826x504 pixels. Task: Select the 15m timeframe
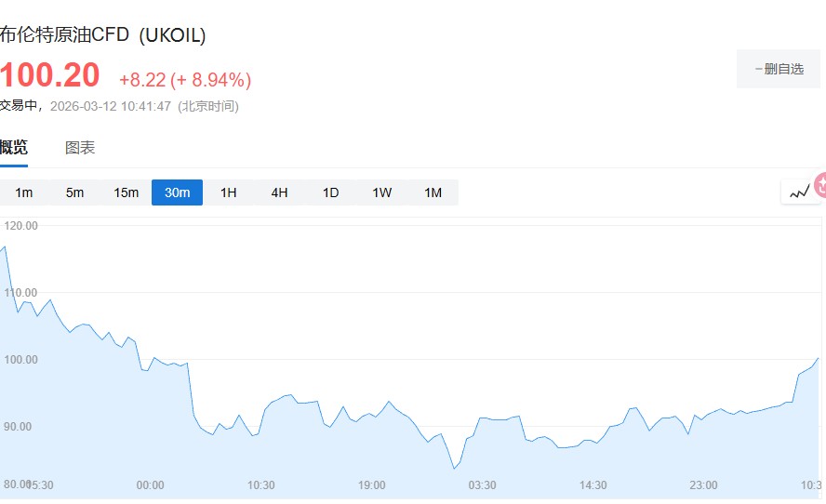pyautogui.click(x=126, y=192)
